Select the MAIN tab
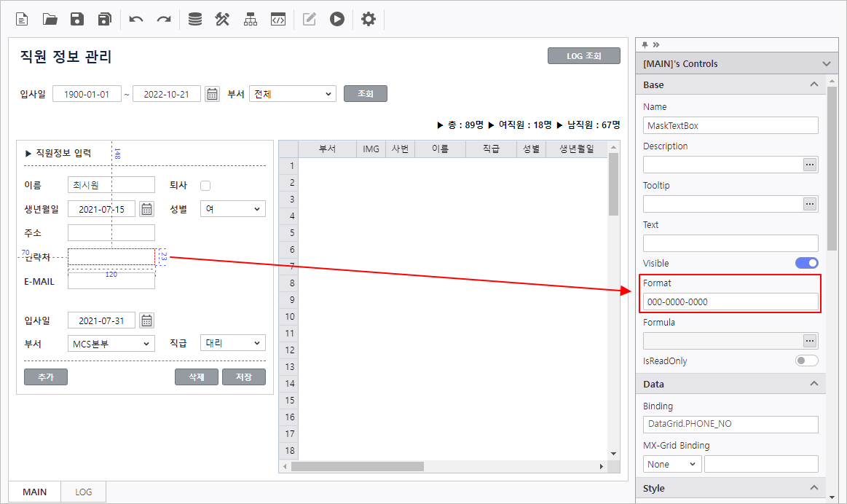The image size is (847, 504). [34, 492]
